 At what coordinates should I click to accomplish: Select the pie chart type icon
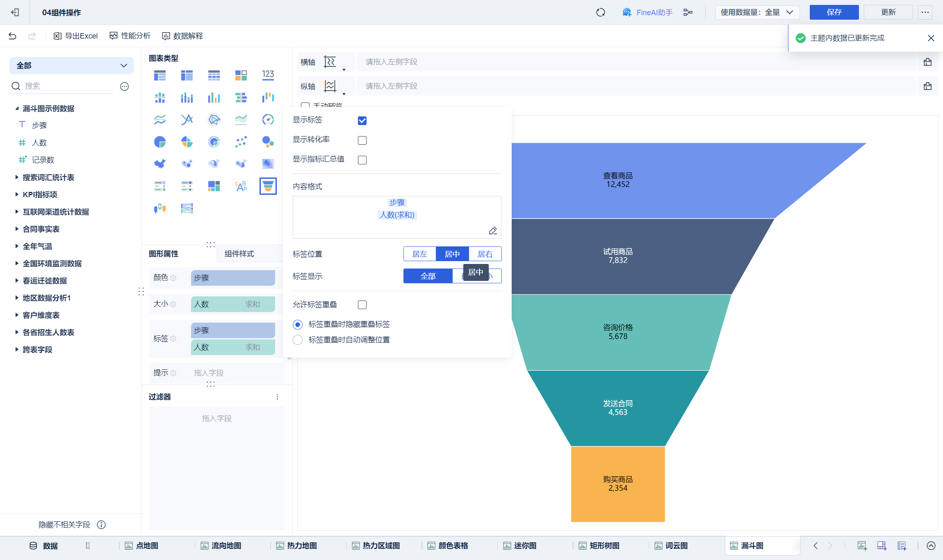pyautogui.click(x=160, y=142)
